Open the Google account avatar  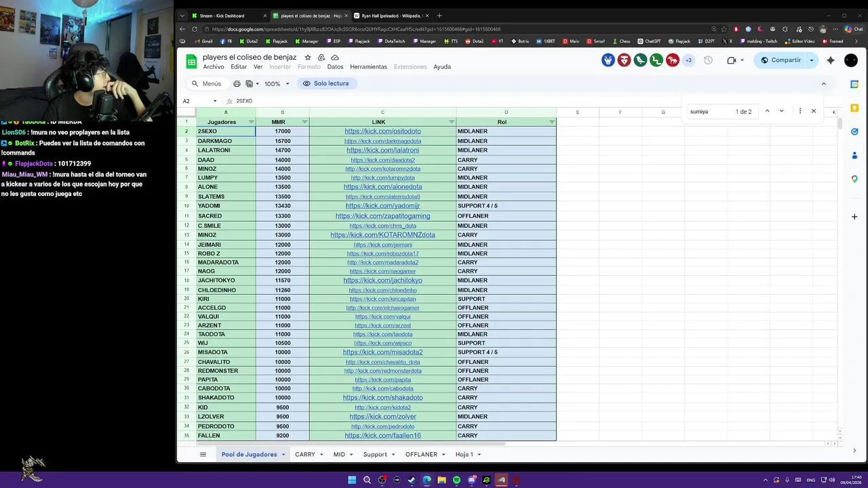[x=851, y=60]
